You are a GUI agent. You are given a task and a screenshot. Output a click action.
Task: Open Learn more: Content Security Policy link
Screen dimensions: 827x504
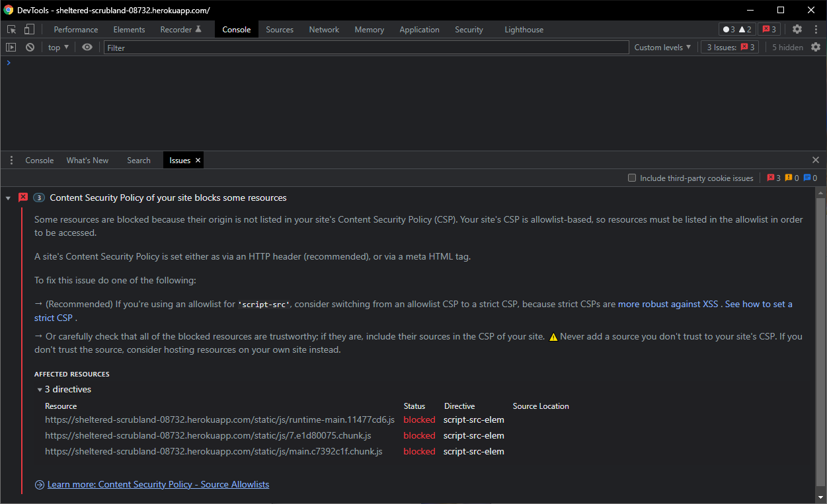pos(158,484)
